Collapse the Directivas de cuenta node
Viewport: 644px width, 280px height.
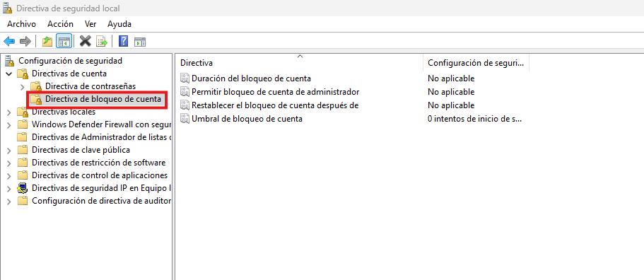[x=9, y=74]
